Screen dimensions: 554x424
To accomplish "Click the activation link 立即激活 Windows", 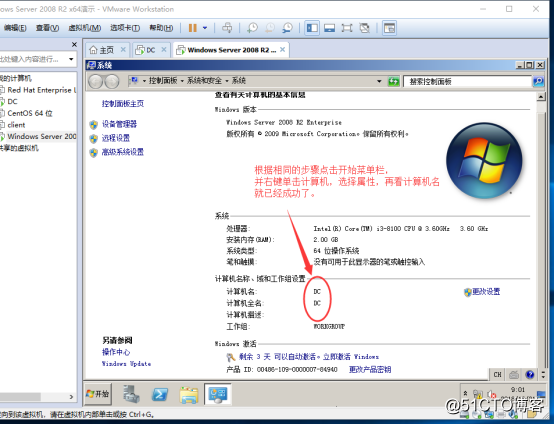I will pos(351,357).
